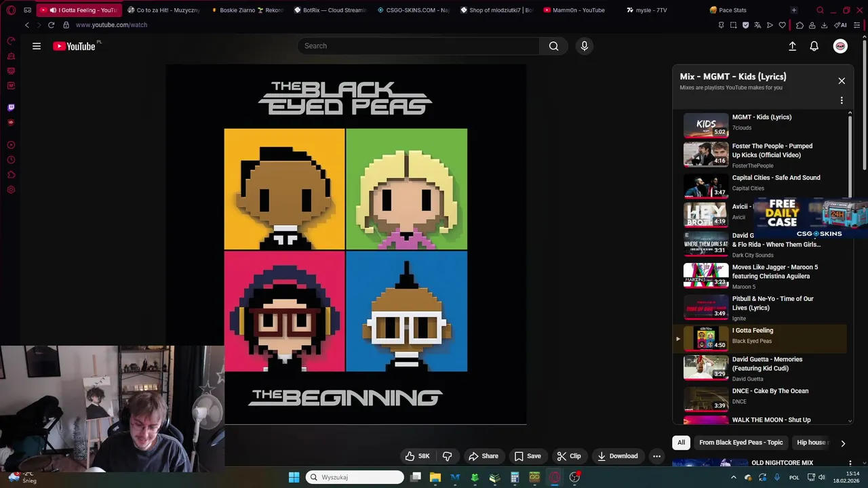The width and height of the screenshot is (868, 488).
Task: Open the Mix playlist three-dot options
Action: pos(842,100)
